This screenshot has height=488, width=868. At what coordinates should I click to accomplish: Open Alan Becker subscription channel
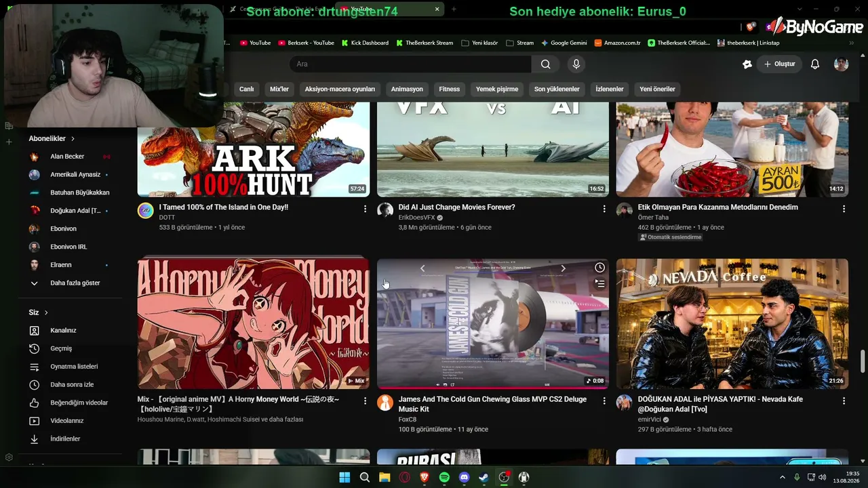pos(68,157)
